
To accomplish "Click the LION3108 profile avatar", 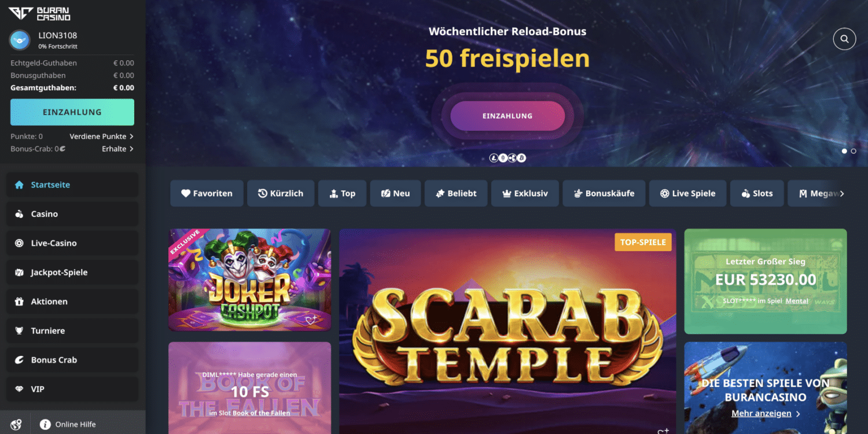I will click(20, 40).
